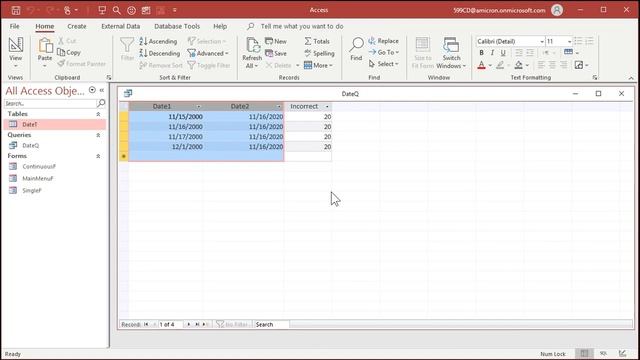The image size is (640, 360).
Task: Toggle Totals row
Action: click(x=317, y=41)
